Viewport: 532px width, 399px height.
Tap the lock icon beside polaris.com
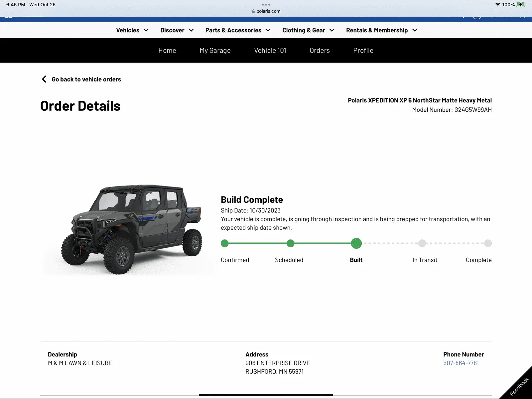[x=253, y=11]
